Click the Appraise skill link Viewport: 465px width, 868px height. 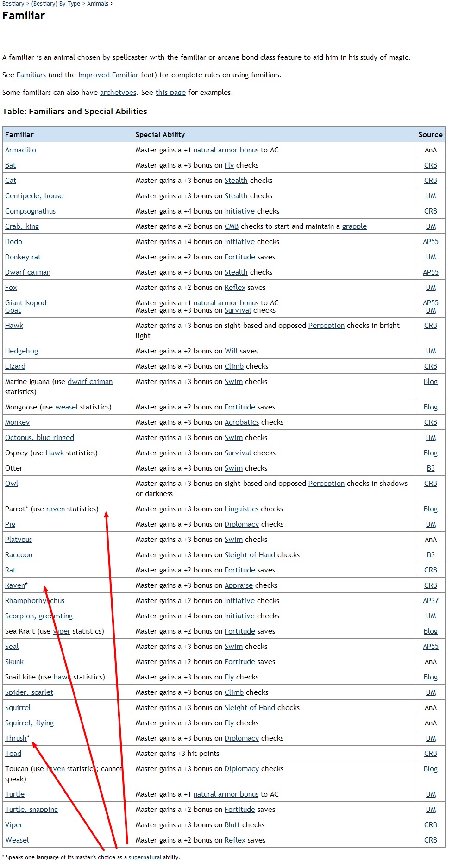(239, 585)
